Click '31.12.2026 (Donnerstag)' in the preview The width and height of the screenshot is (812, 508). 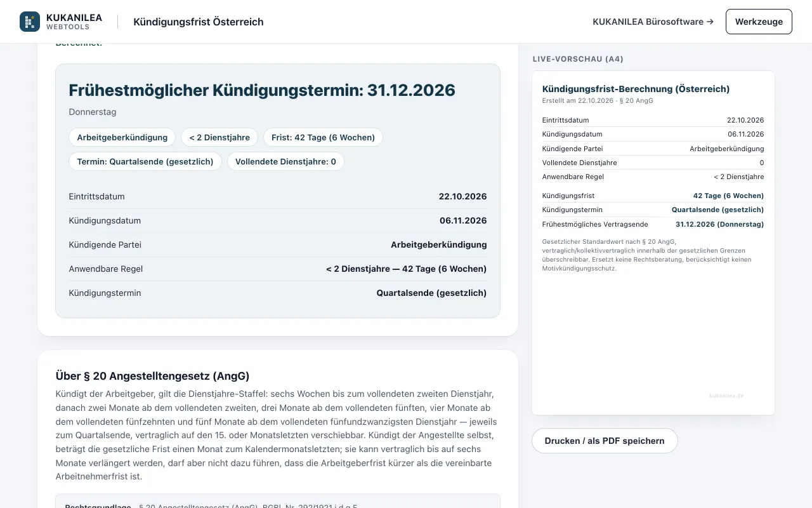[x=719, y=224]
